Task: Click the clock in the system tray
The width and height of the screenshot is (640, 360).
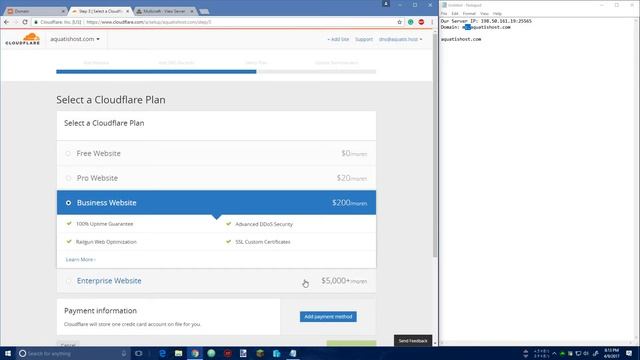Action: 611,353
